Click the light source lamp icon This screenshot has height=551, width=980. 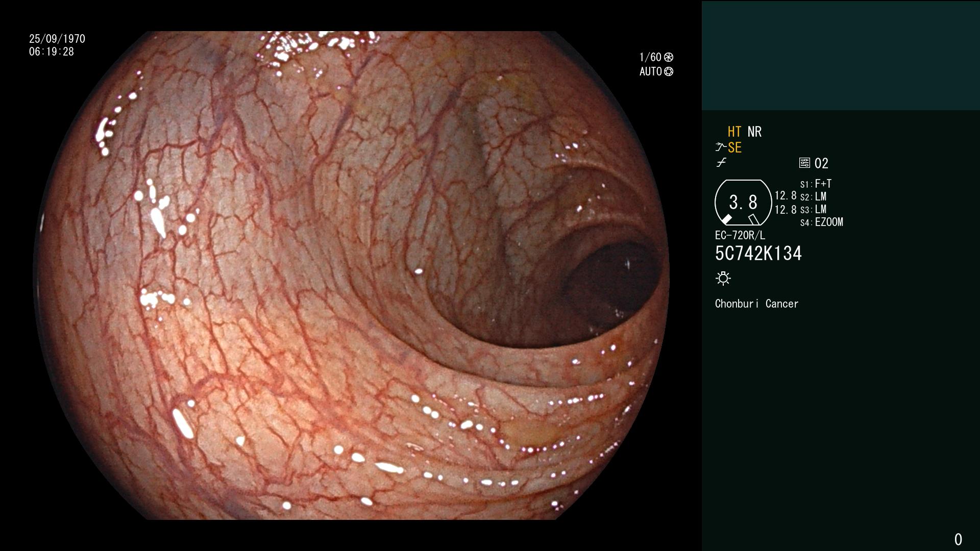pos(723,278)
